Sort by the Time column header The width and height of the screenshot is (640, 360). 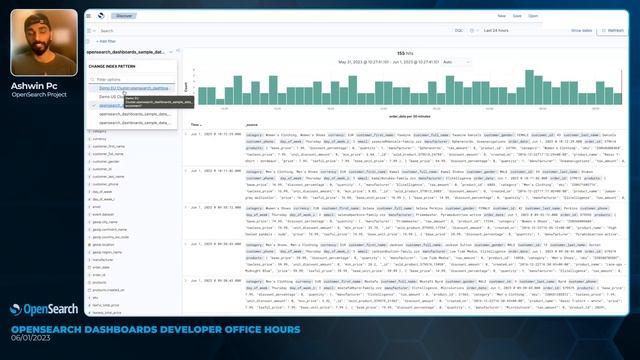[x=196, y=124]
